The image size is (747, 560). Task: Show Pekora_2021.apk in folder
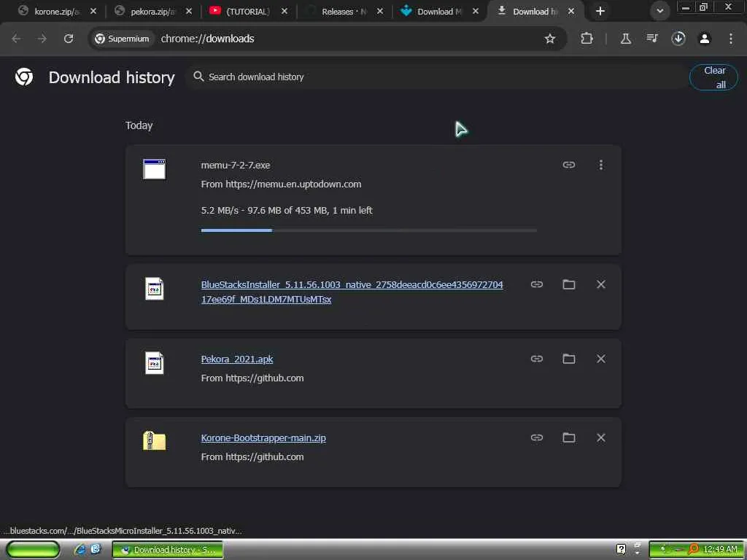(x=569, y=359)
